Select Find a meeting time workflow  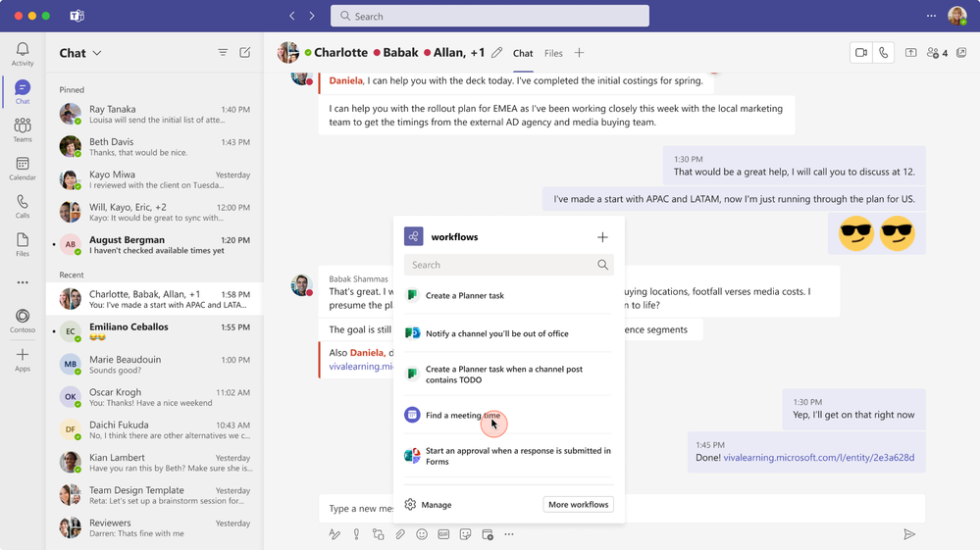click(x=508, y=415)
